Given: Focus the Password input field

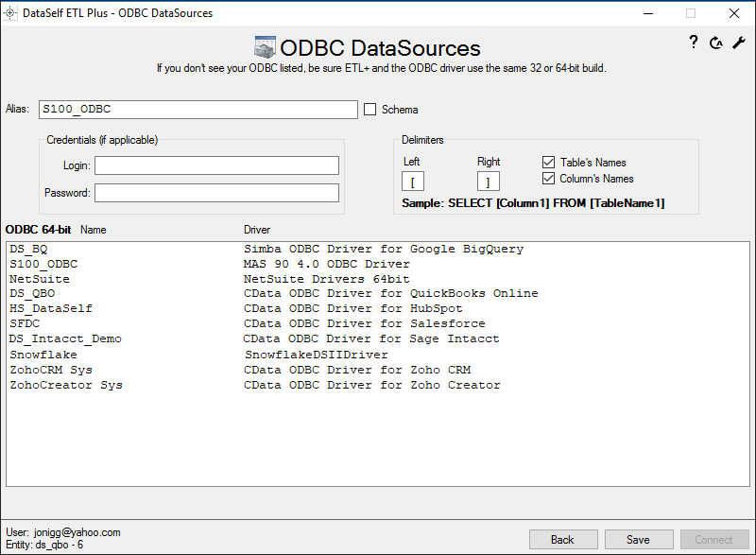Looking at the screenshot, I should (x=216, y=193).
